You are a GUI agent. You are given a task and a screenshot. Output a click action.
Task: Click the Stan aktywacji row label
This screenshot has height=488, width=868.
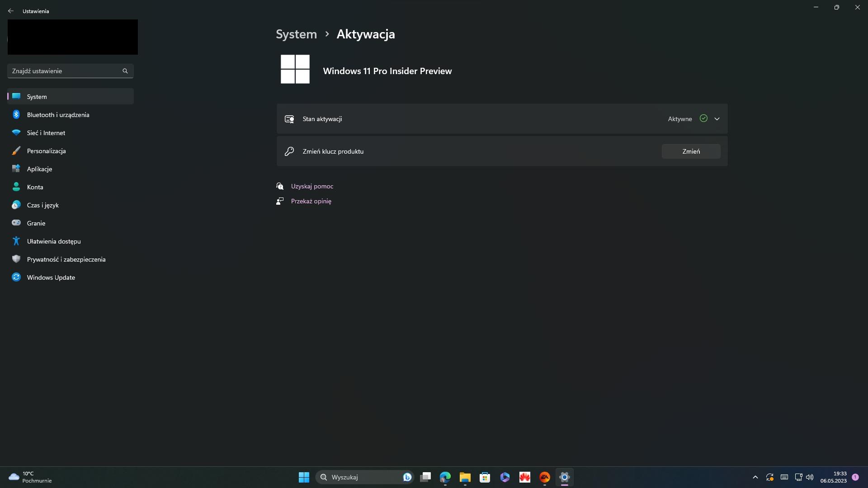pos(322,119)
